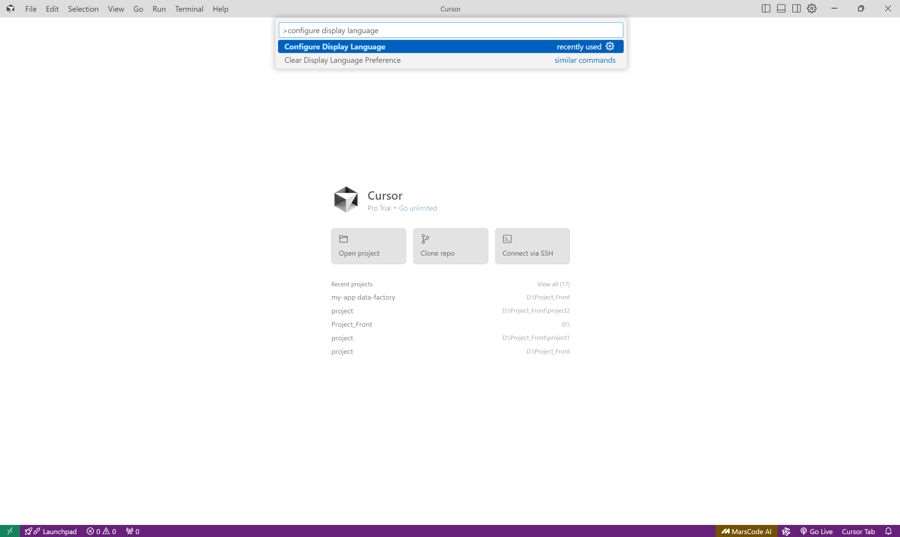Click Cursor Tab in the status bar
This screenshot has height=537, width=900.
[858, 531]
